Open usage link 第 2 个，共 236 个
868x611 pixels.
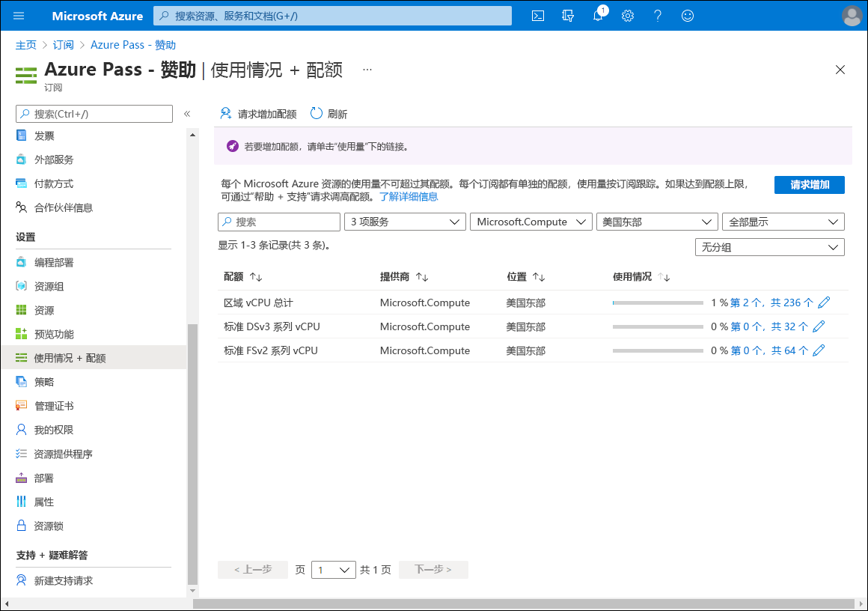pos(771,303)
